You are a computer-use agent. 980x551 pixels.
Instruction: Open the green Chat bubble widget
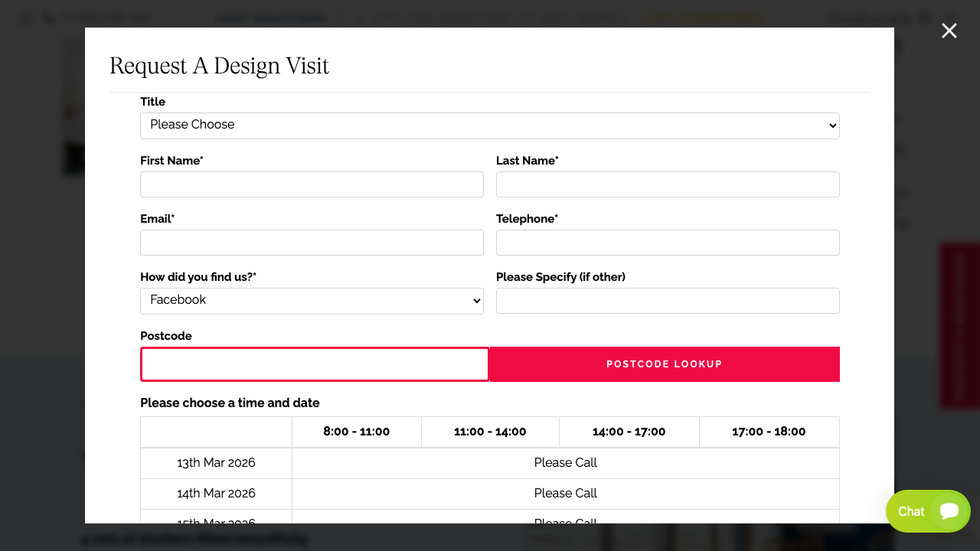coord(928,511)
